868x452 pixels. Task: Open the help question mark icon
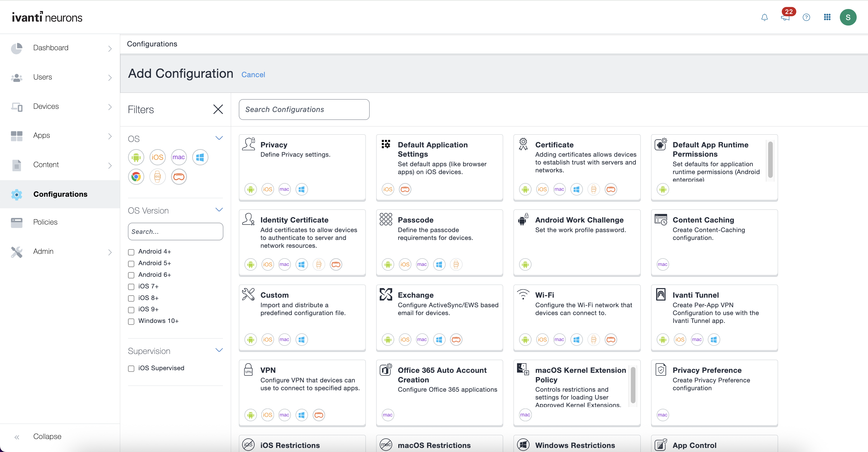click(x=806, y=17)
